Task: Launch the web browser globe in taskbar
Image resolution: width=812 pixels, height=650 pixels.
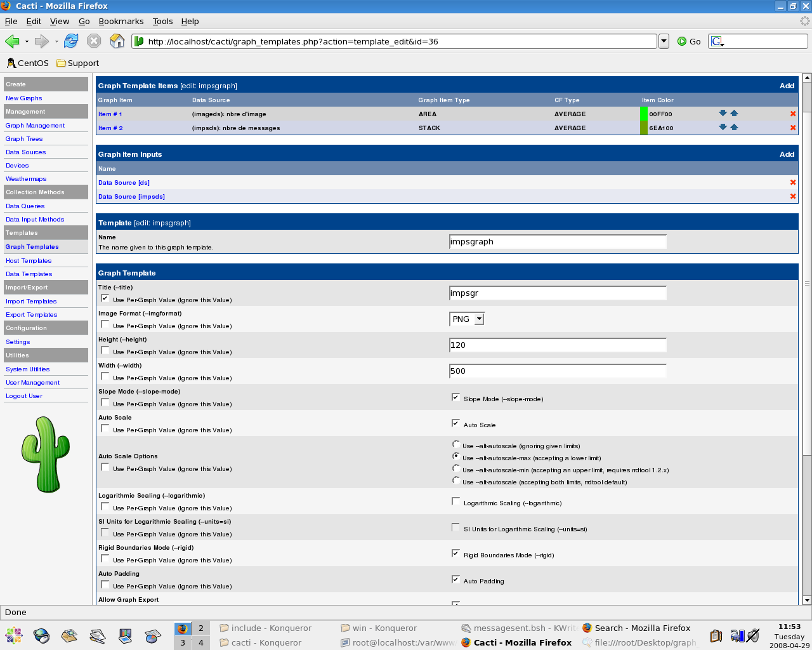Action: pyautogui.click(x=41, y=635)
